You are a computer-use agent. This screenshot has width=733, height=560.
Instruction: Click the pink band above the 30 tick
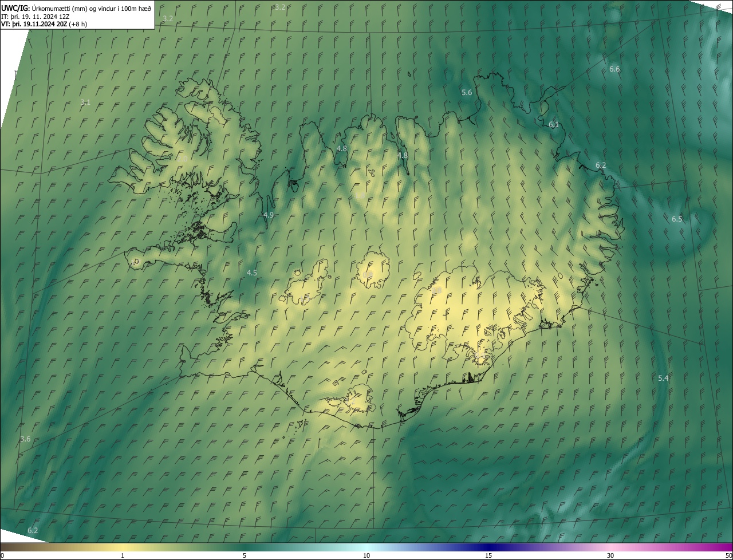coord(610,547)
